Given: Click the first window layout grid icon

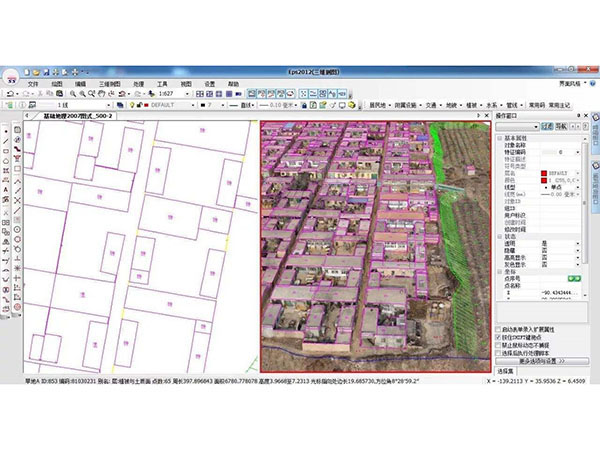Looking at the screenshot, I should (x=200, y=94).
